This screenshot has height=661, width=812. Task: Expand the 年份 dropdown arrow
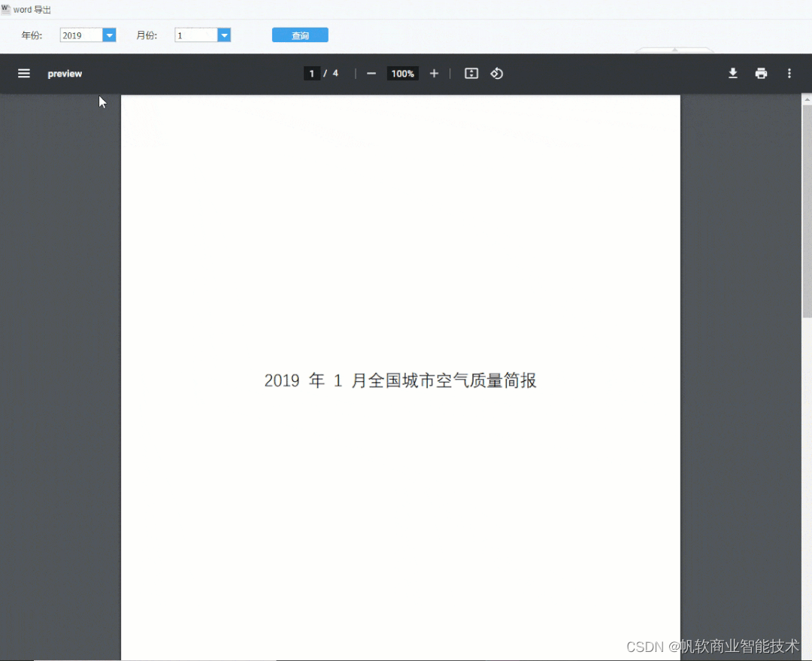click(109, 35)
